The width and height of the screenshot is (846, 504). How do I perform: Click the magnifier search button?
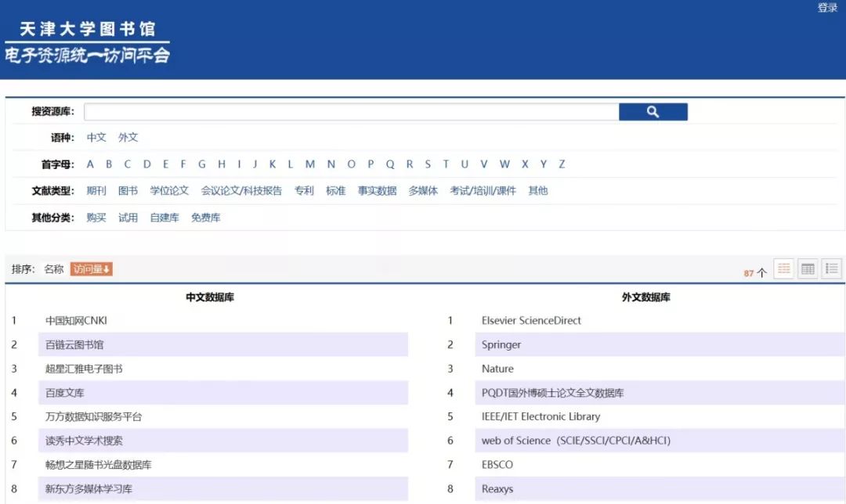(x=653, y=112)
